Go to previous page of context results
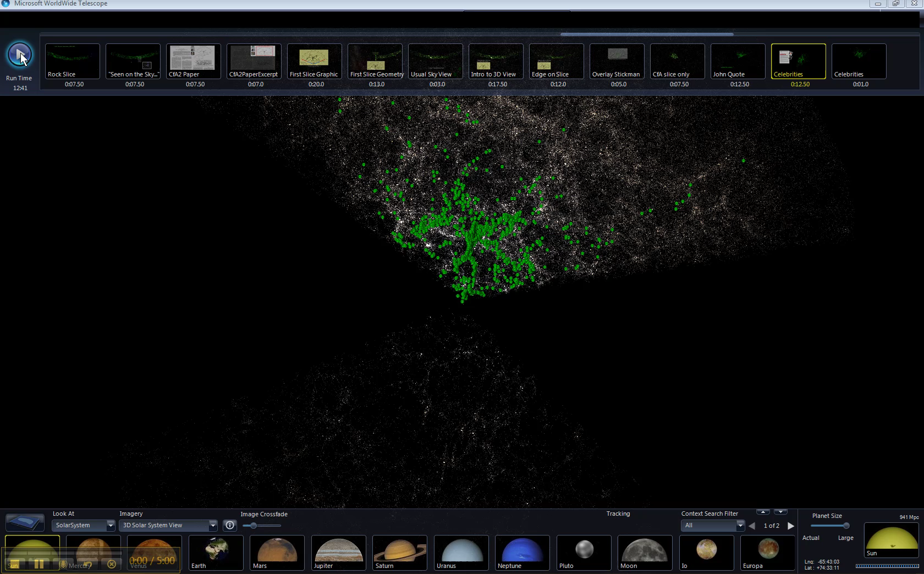This screenshot has height=574, width=924. (752, 526)
